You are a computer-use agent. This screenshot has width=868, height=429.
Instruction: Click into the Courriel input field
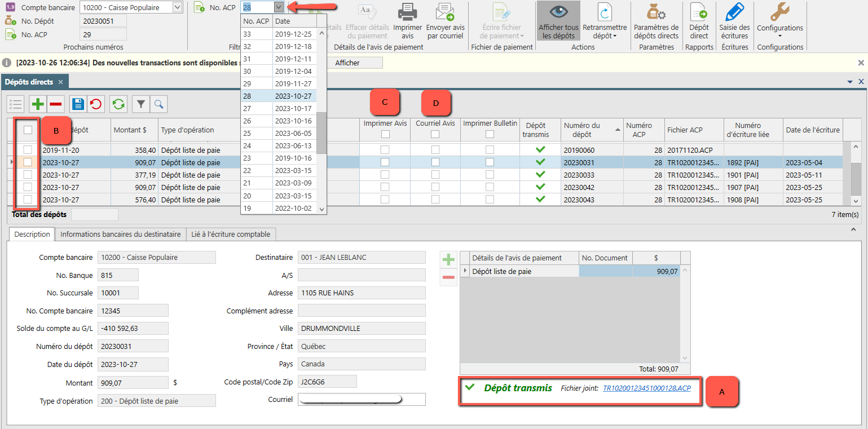pyautogui.click(x=362, y=399)
